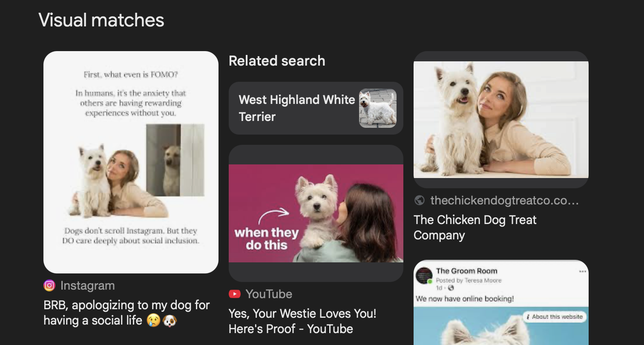This screenshot has width=644, height=345.
Task: Click the thechickendogtreatco source link
Action: click(505, 201)
